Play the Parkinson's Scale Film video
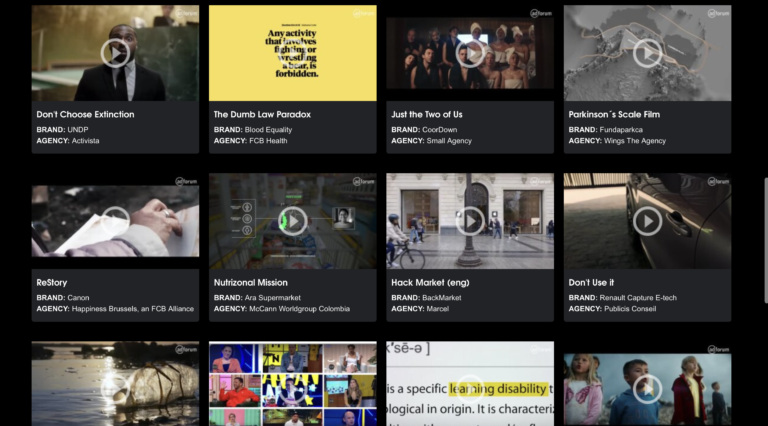Screen dimensions: 768x426 coord(647,53)
